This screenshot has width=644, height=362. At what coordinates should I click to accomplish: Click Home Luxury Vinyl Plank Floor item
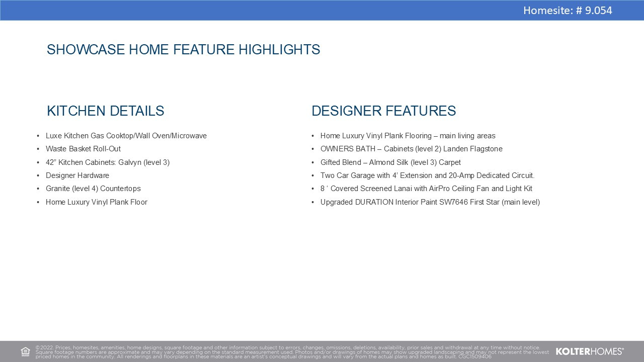(x=96, y=202)
